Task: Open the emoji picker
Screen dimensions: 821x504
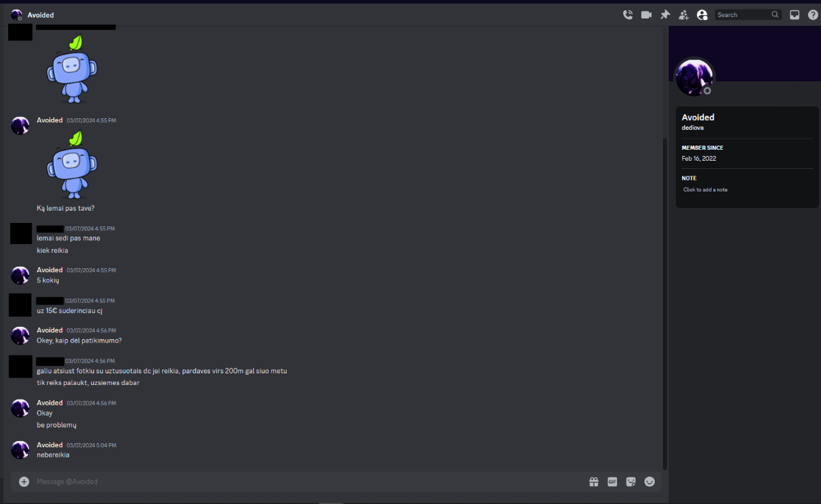Action: coord(650,481)
